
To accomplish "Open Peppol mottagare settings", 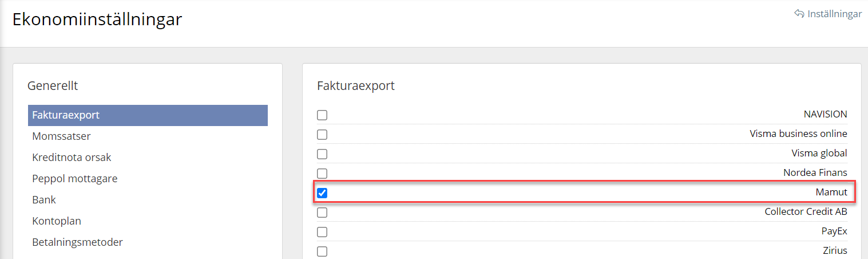I will click(x=74, y=179).
